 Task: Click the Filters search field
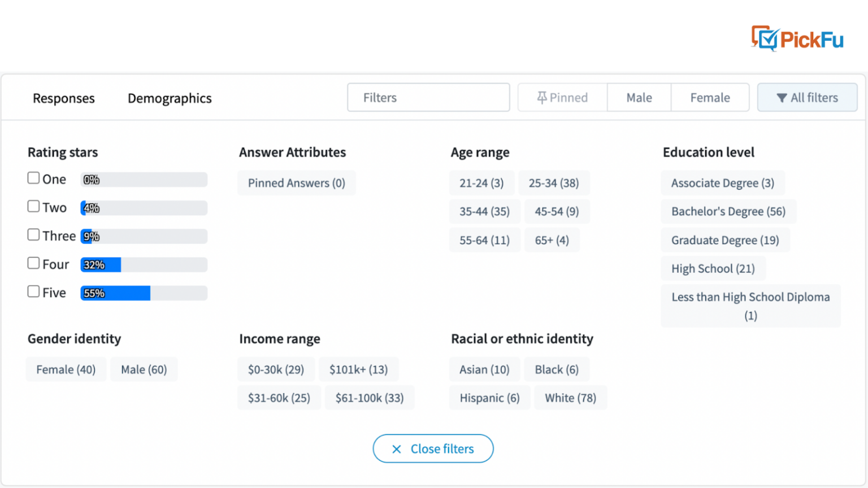[x=428, y=97]
